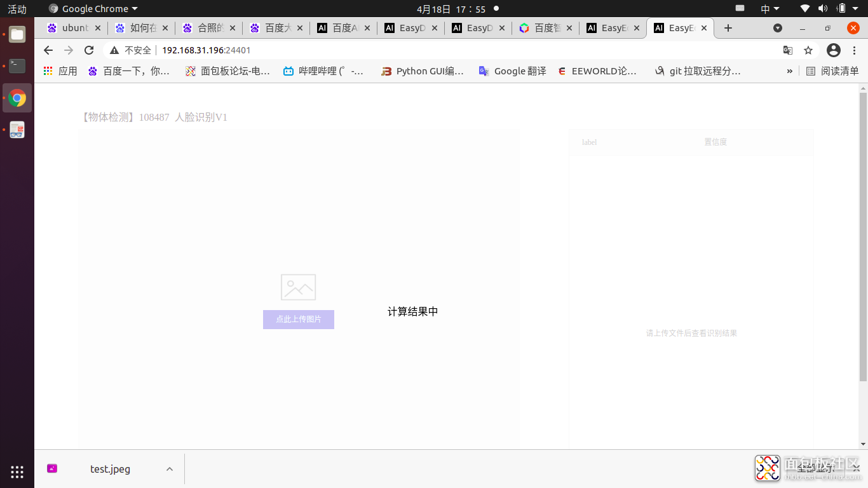
Task: Open the clock calendar at top
Action: [451, 9]
